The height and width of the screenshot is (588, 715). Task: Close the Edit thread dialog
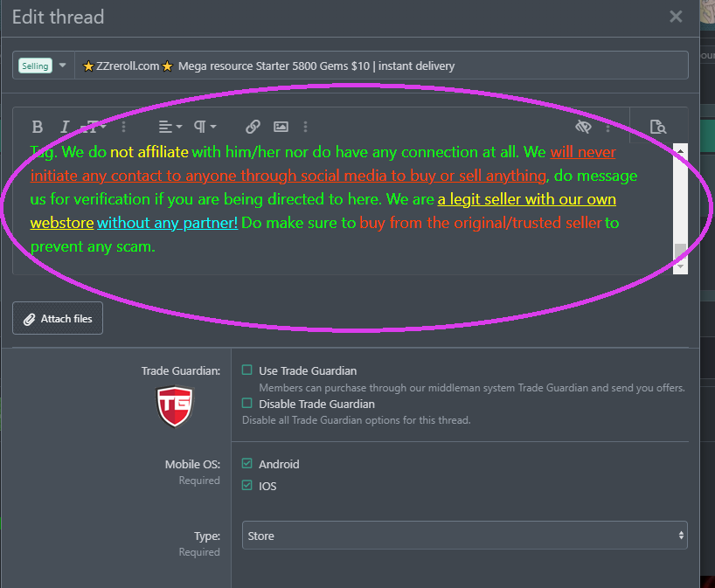tap(676, 17)
